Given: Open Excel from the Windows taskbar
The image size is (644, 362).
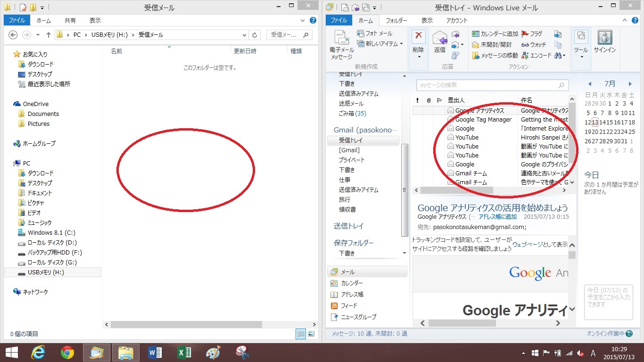Looking at the screenshot, I should tap(184, 353).
